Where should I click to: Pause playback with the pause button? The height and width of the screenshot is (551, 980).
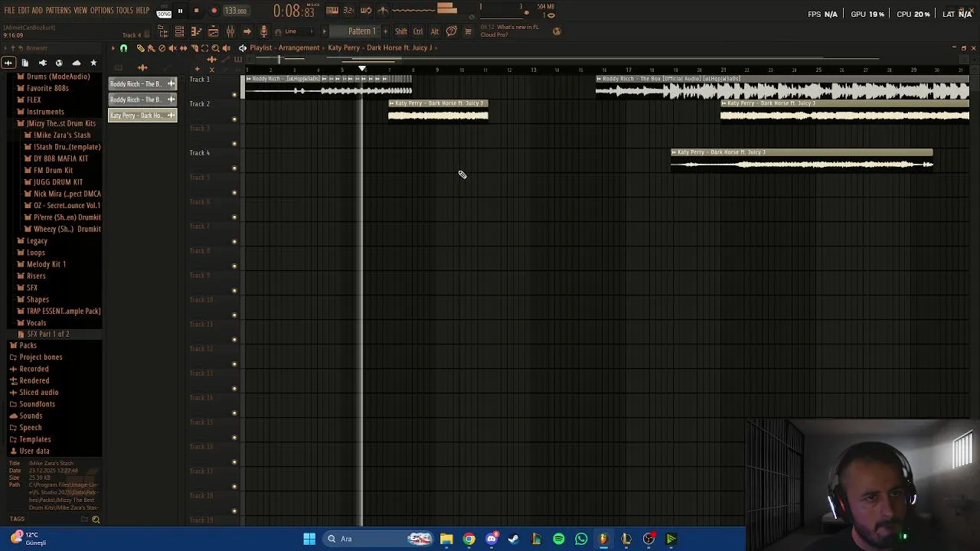(180, 11)
